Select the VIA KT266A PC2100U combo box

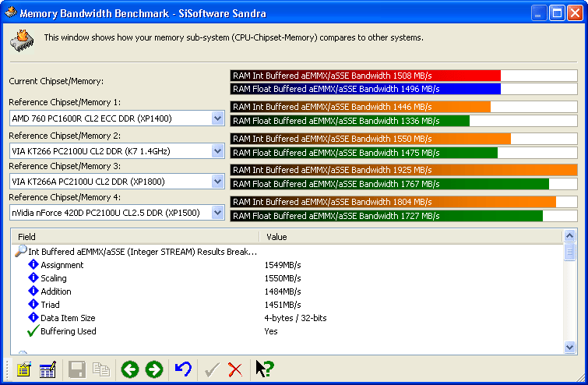click(x=117, y=182)
